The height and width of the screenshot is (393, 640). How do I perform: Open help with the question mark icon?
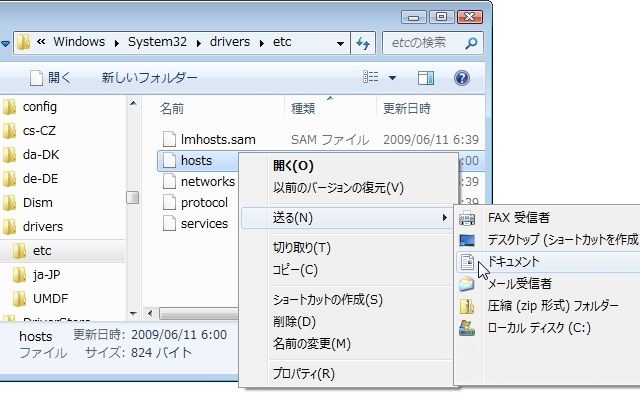462,78
